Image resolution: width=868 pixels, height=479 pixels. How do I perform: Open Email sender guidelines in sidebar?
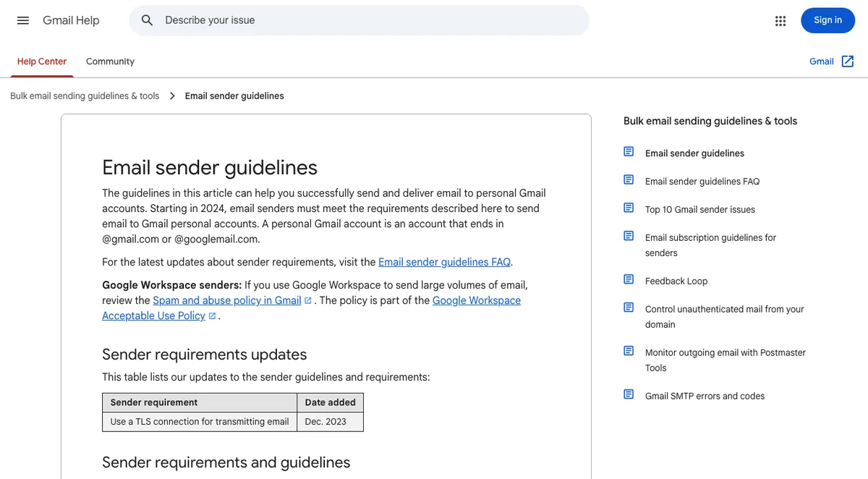point(694,153)
